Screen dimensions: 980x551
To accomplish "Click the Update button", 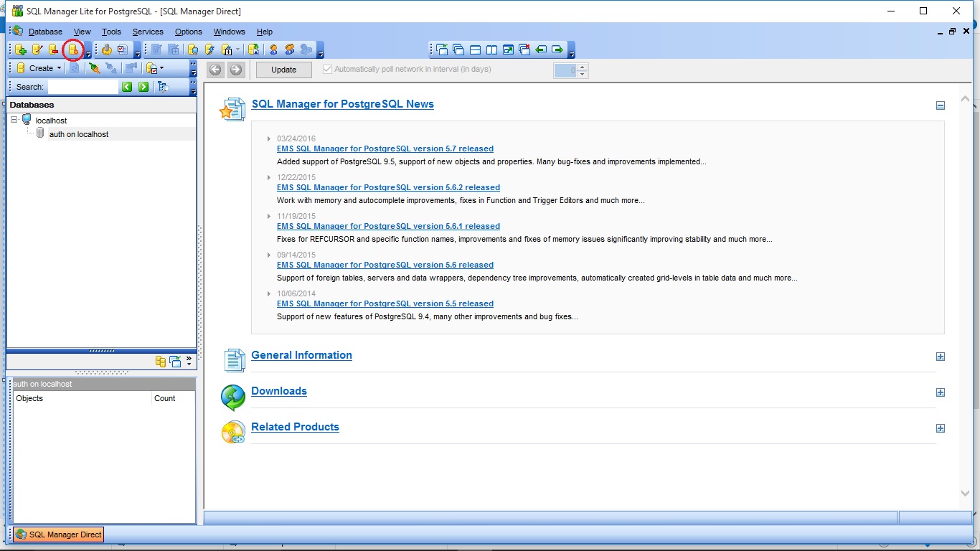I will (283, 70).
